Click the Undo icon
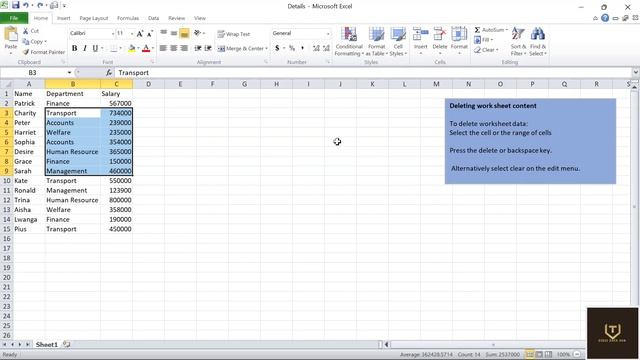This screenshot has width=640, height=360. click(27, 5)
